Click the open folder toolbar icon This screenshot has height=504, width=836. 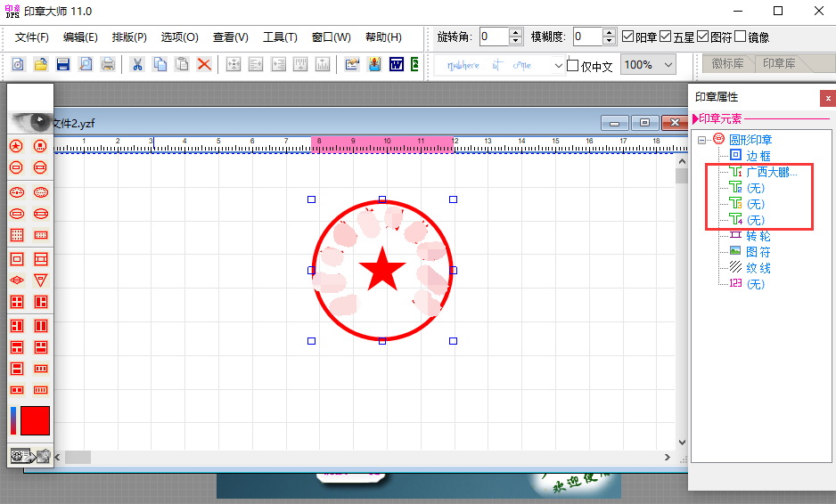[40, 64]
